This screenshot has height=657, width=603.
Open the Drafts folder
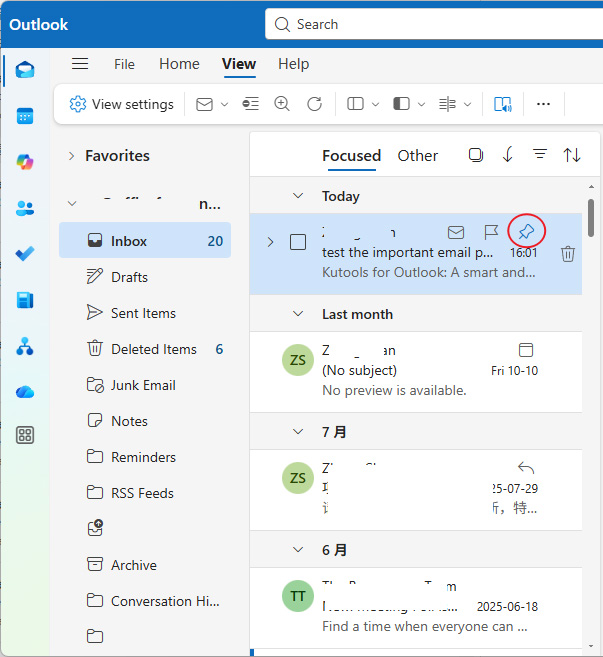click(x=145, y=277)
